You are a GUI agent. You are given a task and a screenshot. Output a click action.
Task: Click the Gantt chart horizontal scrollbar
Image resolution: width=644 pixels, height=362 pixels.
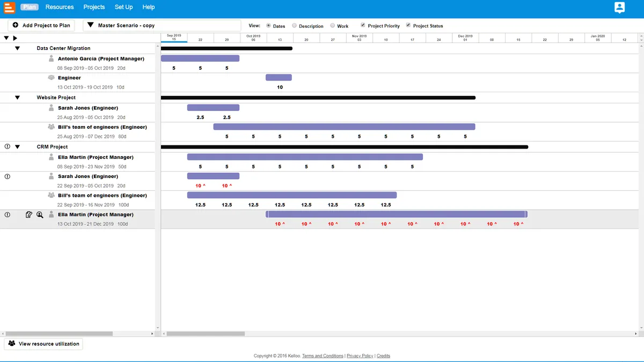(x=205, y=334)
